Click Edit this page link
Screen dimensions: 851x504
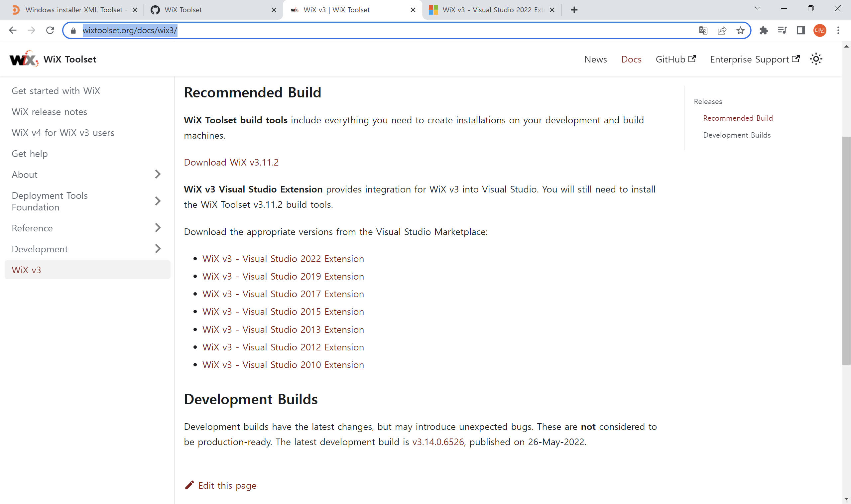point(220,485)
